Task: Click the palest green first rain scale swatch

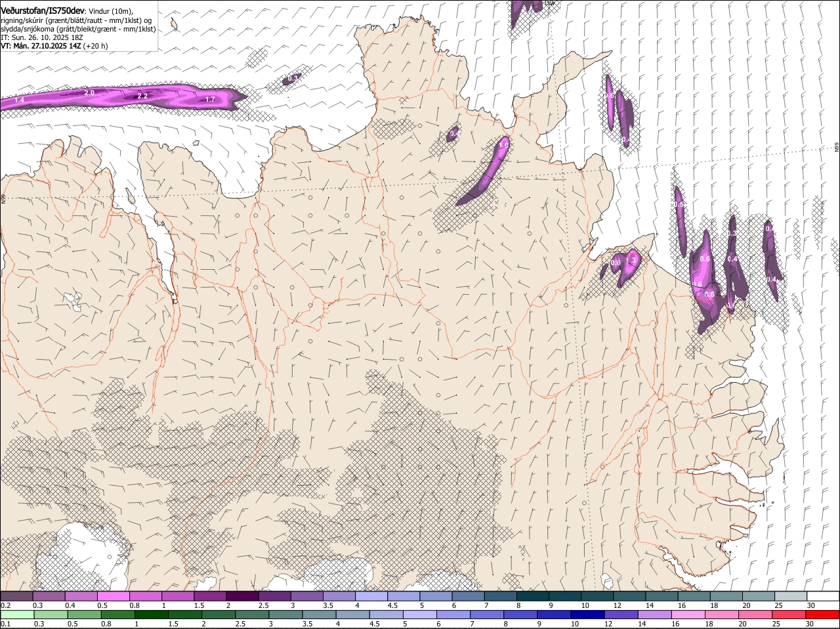Action: pyautogui.click(x=18, y=615)
